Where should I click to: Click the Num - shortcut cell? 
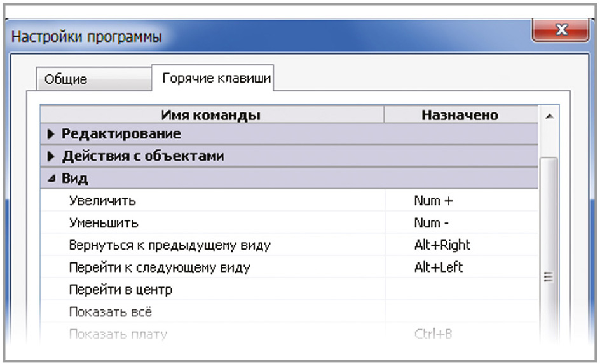pyautogui.click(x=432, y=223)
